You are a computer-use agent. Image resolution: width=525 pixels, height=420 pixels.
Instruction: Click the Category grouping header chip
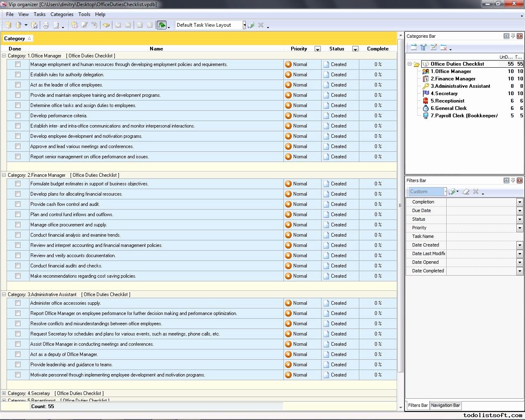point(18,39)
